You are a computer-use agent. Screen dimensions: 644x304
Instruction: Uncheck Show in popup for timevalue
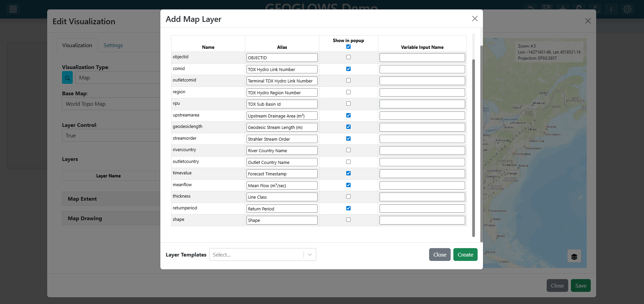348,173
